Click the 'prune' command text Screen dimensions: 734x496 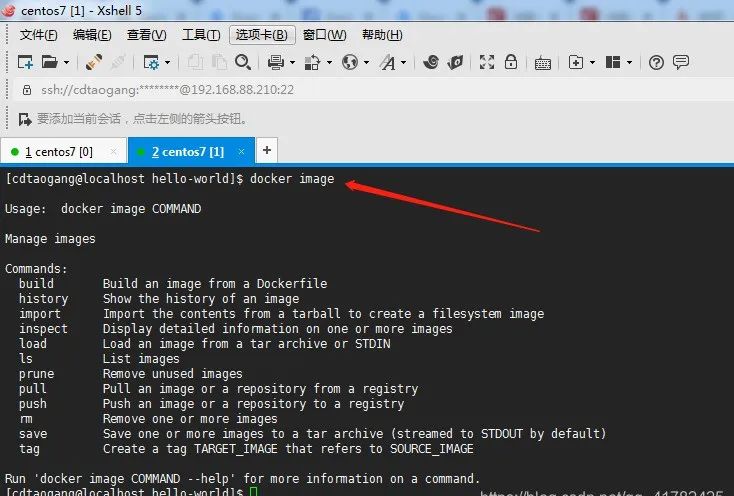click(x=36, y=374)
